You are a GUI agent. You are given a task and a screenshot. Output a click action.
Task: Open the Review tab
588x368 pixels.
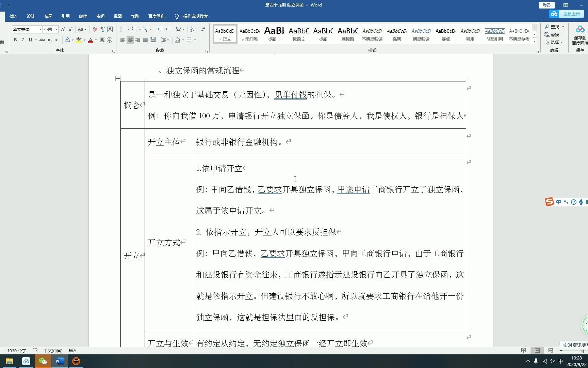click(100, 16)
